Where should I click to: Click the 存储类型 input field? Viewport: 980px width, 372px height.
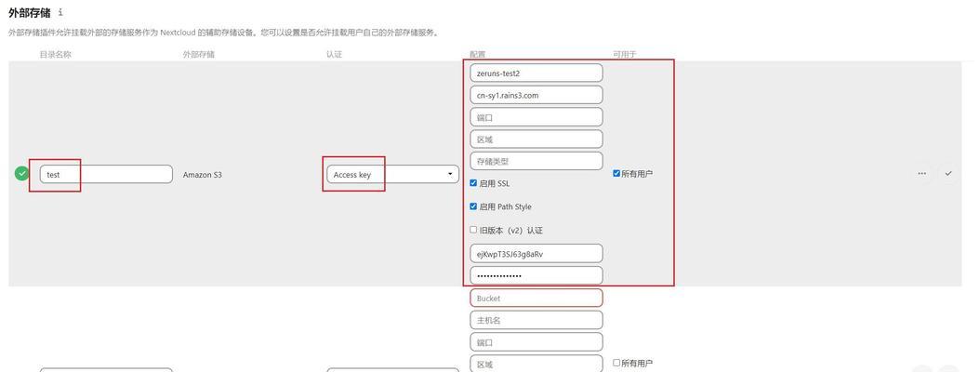[x=536, y=161]
